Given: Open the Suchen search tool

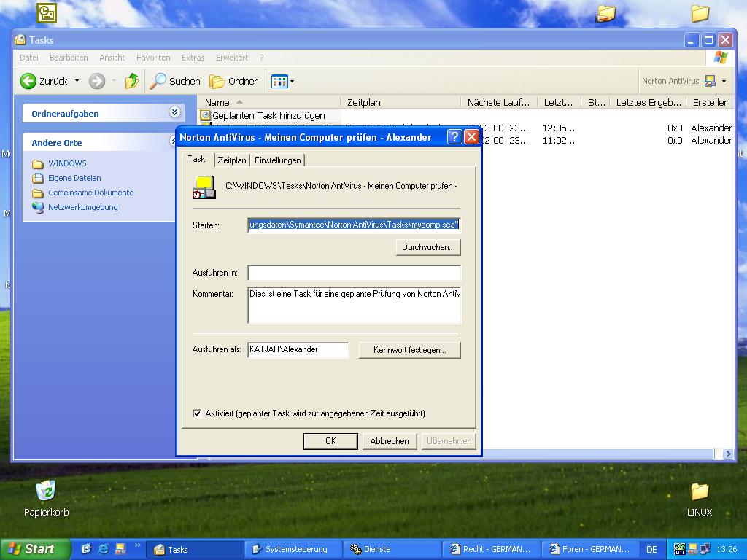Looking at the screenshot, I should [174, 81].
